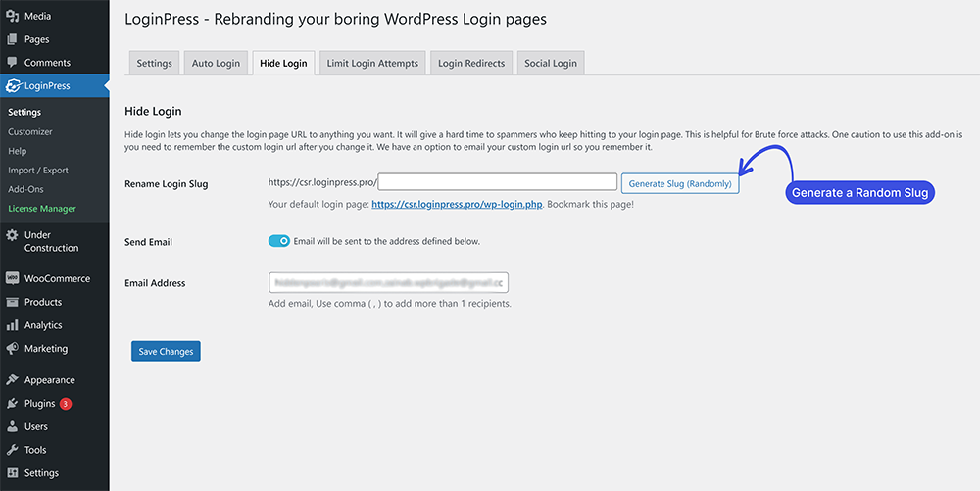Click the Appearance paintbrush icon
The height and width of the screenshot is (491, 980).
pyautogui.click(x=12, y=380)
